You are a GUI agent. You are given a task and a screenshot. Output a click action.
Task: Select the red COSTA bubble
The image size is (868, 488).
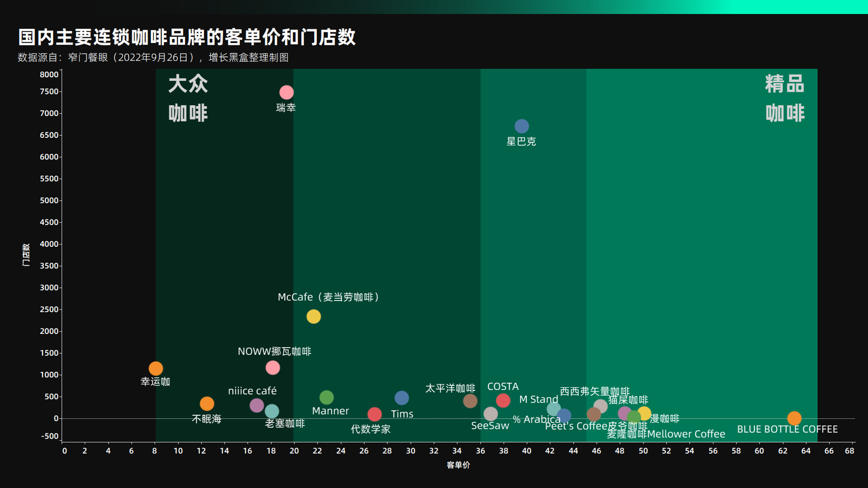tap(503, 400)
